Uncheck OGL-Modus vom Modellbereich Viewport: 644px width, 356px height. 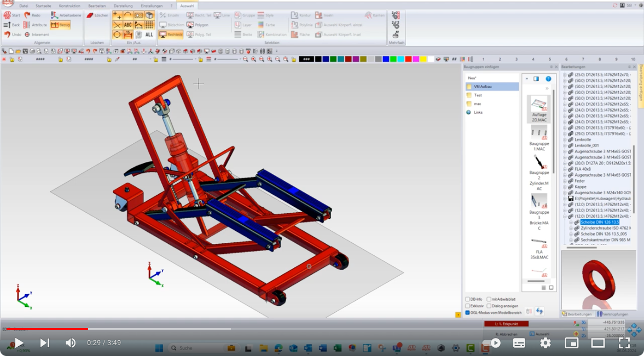467,312
